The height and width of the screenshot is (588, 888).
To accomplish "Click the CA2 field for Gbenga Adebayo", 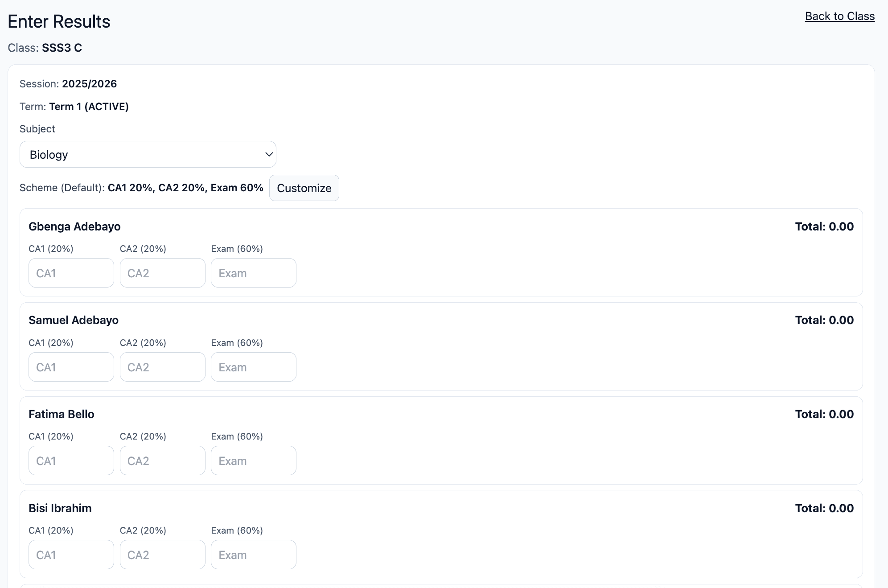I will click(162, 273).
